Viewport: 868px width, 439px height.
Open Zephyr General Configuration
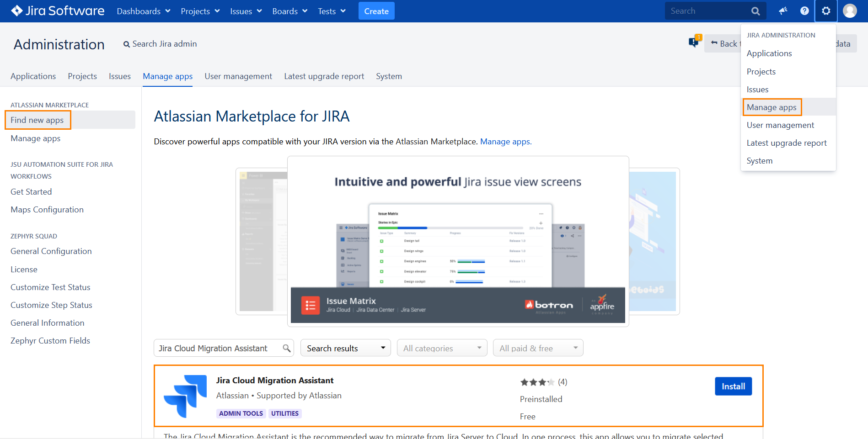[51, 251]
